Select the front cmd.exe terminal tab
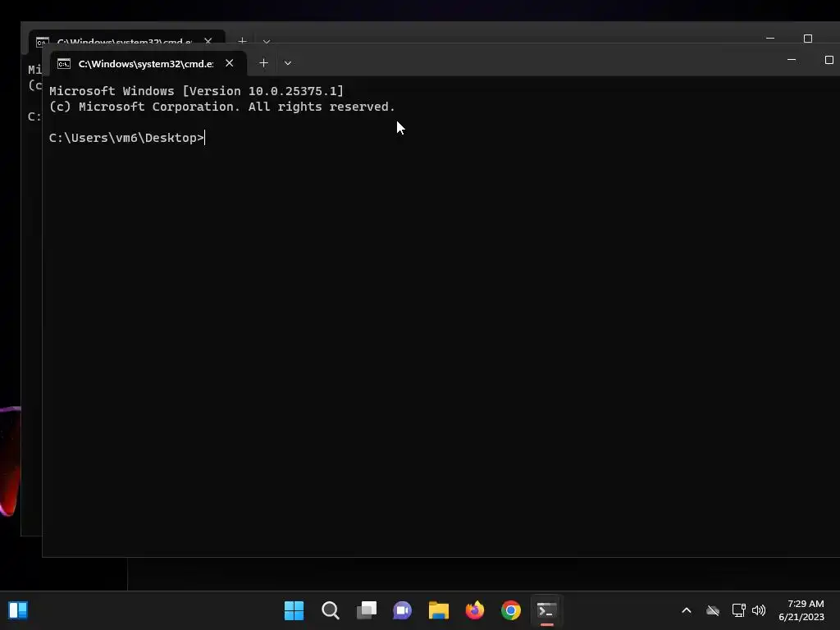This screenshot has width=840, height=630. (148, 63)
